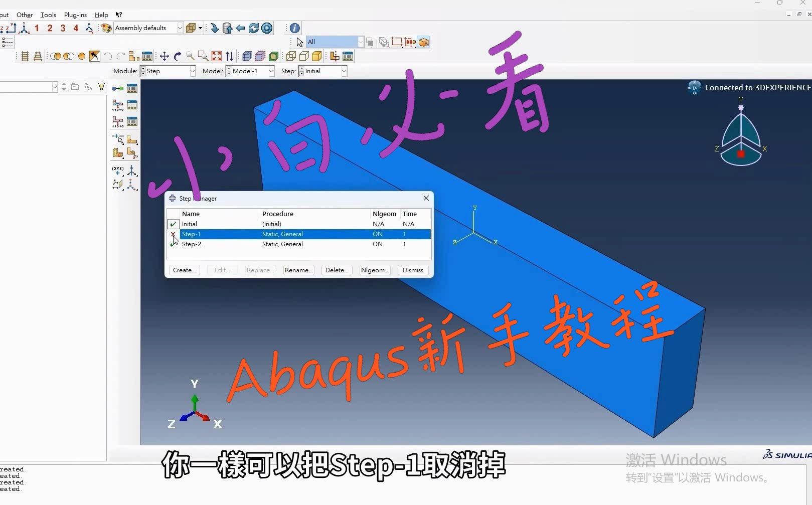Viewport: 812px width, 505px height.
Task: Enable Shaded render style
Action: (x=317, y=56)
